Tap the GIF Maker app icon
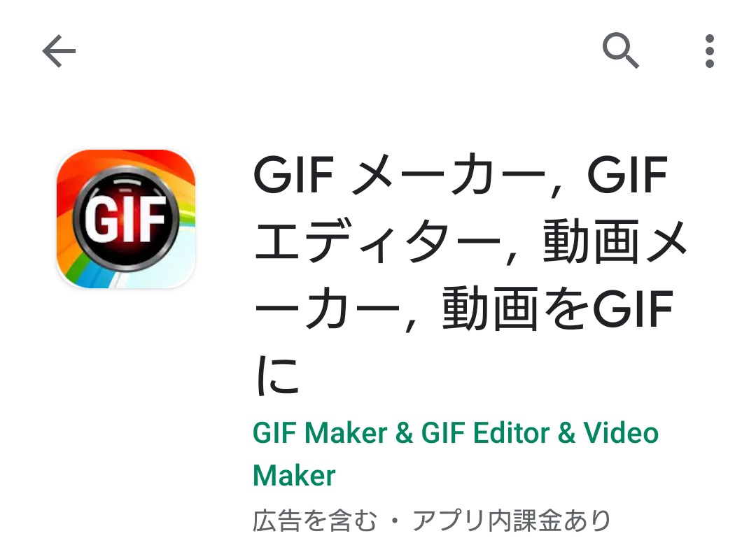The height and width of the screenshot is (559, 756). (126, 219)
